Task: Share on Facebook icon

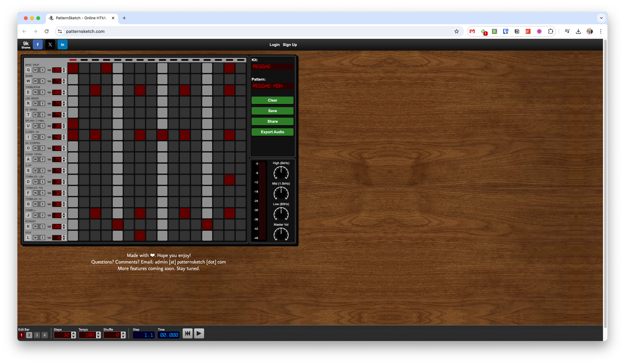Action: click(38, 45)
